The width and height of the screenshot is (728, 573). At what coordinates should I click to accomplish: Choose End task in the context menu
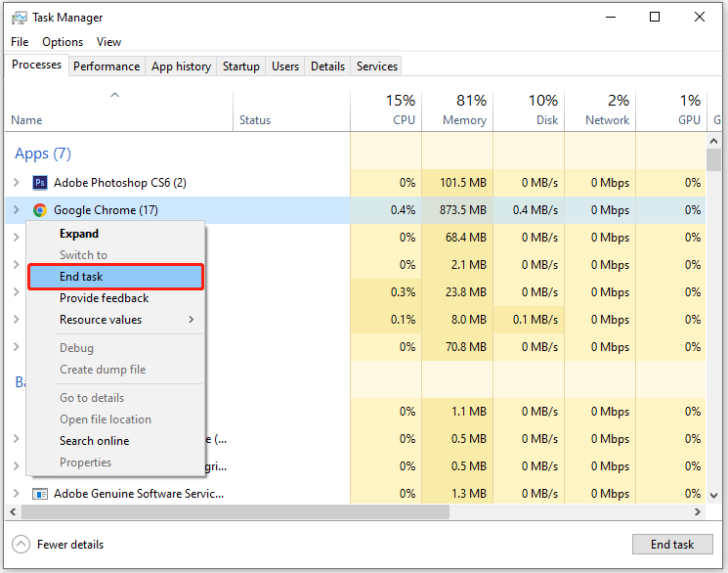[x=115, y=277]
